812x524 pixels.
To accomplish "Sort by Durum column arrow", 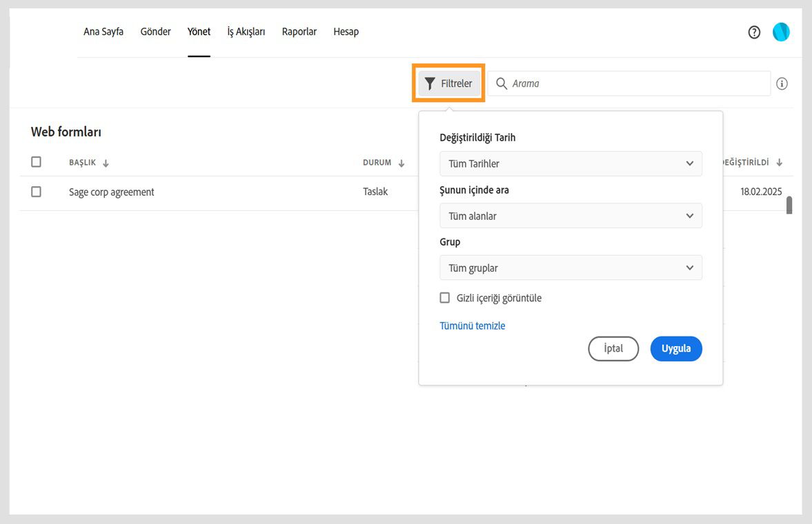I will click(402, 163).
